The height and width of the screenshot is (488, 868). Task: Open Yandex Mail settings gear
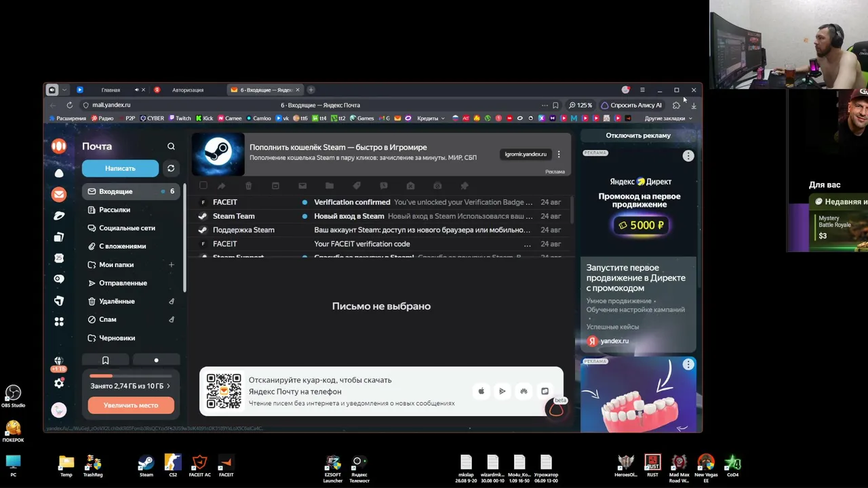tap(59, 384)
